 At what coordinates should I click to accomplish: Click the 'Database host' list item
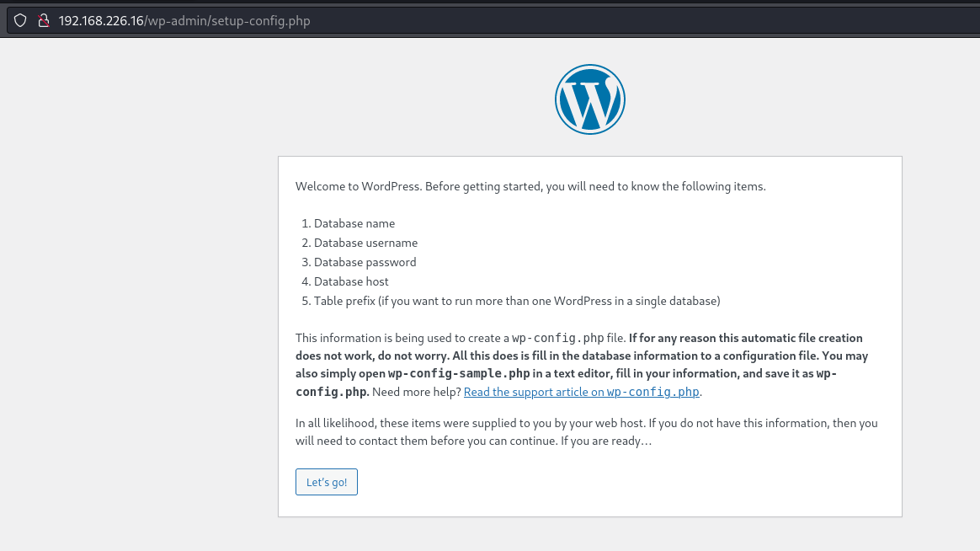pos(351,281)
